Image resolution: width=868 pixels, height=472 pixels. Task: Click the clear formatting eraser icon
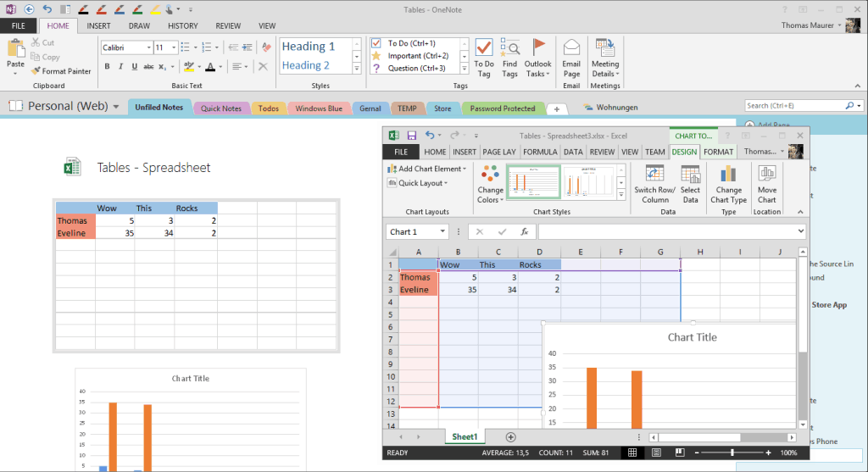pyautogui.click(x=266, y=47)
